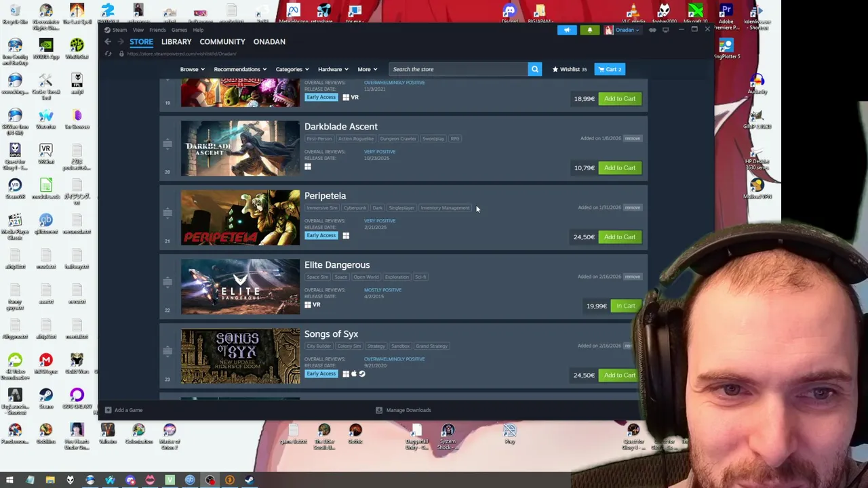Click the Add a Game plus icon
This screenshot has height=488, width=868.
pos(108,410)
